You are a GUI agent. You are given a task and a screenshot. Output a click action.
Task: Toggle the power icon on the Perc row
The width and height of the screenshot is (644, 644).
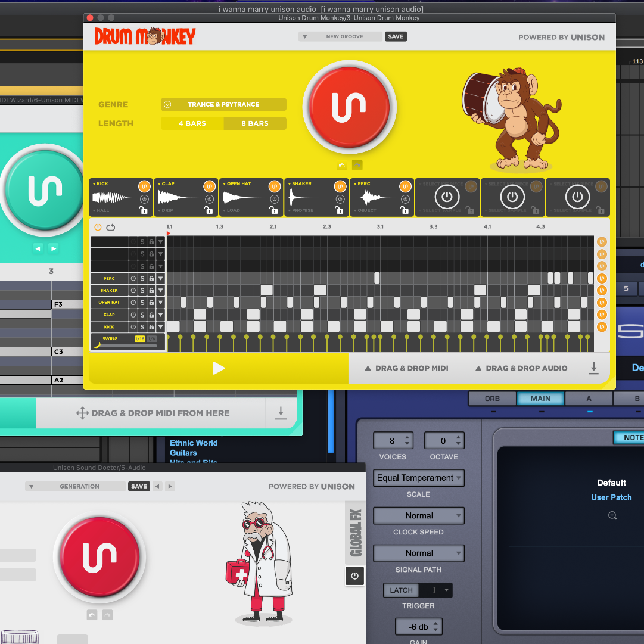tap(133, 278)
